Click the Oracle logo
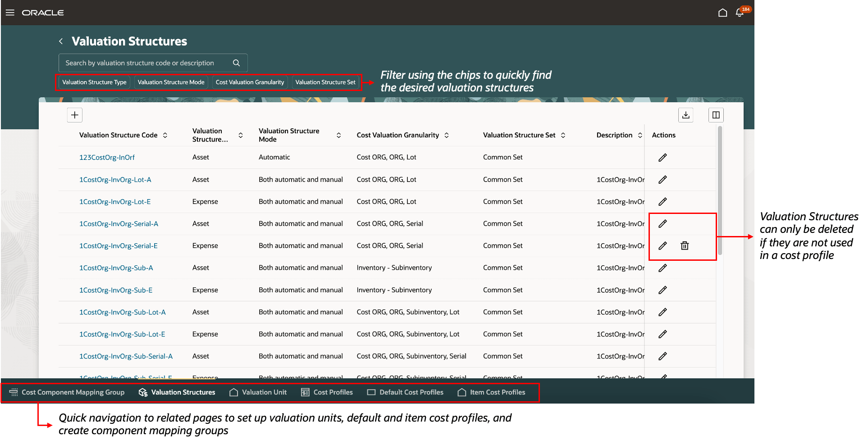The image size is (868, 445). (x=43, y=13)
